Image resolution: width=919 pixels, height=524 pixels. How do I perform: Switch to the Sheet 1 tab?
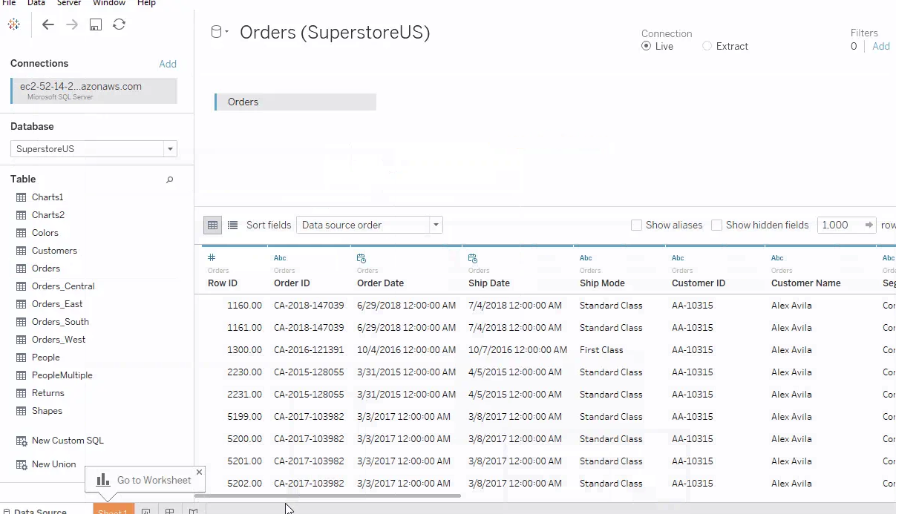(x=113, y=510)
